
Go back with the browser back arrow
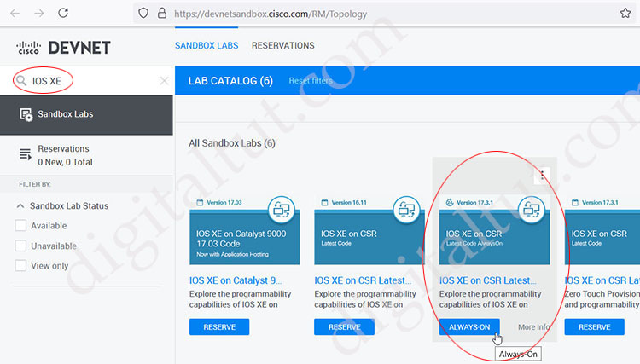[x=15, y=14]
